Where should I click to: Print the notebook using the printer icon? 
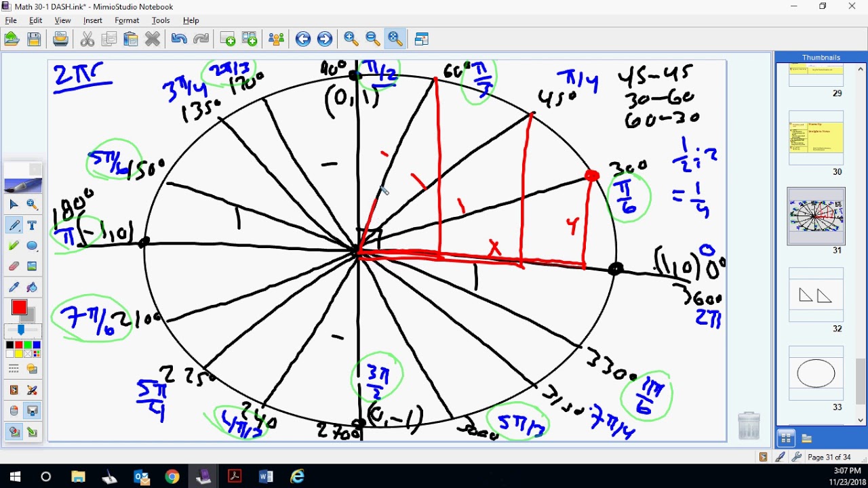pos(60,39)
